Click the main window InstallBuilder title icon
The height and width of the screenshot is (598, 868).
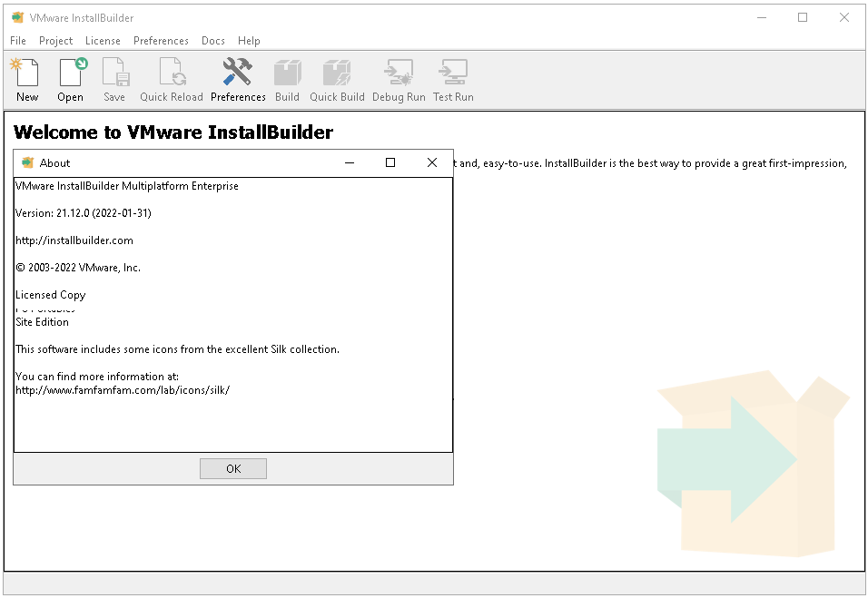pos(18,18)
